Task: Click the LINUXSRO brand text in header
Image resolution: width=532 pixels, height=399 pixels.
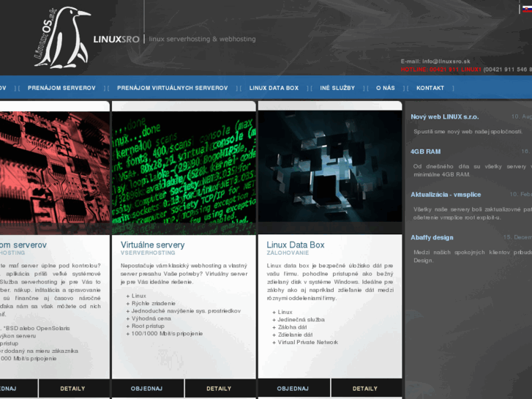Action: click(116, 40)
